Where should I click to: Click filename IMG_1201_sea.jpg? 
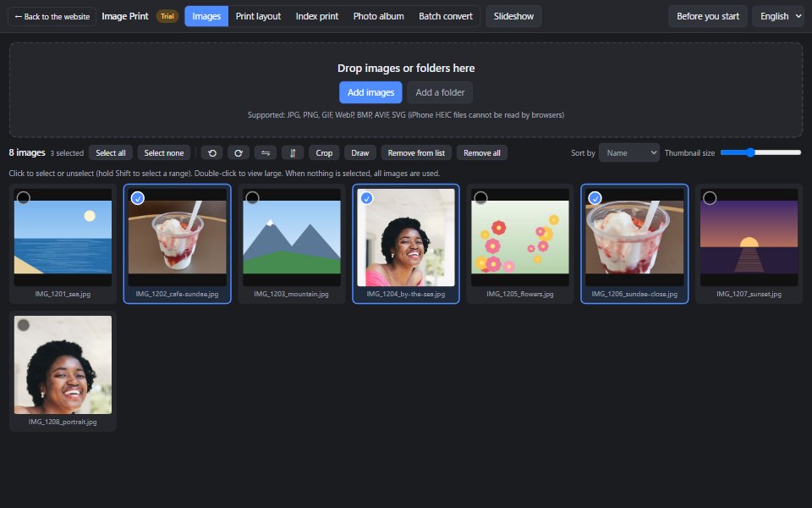pos(63,294)
